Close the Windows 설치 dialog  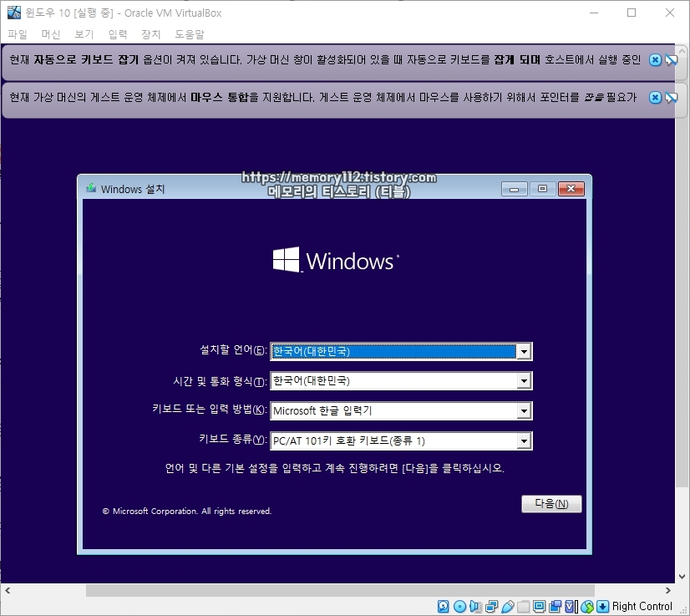point(571,189)
